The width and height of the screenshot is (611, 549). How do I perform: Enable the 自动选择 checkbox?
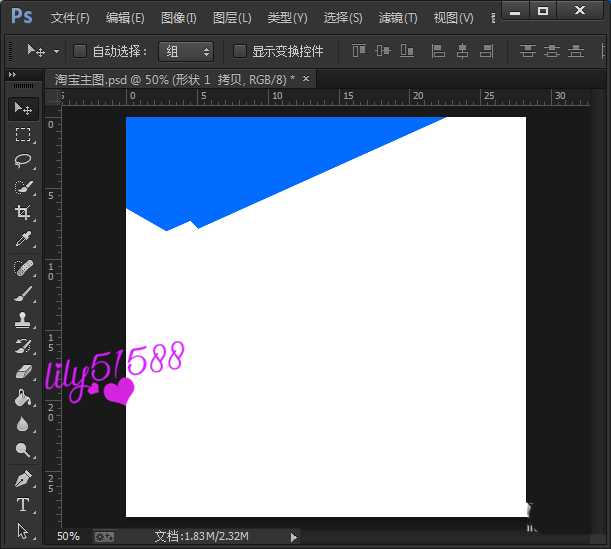(81, 51)
